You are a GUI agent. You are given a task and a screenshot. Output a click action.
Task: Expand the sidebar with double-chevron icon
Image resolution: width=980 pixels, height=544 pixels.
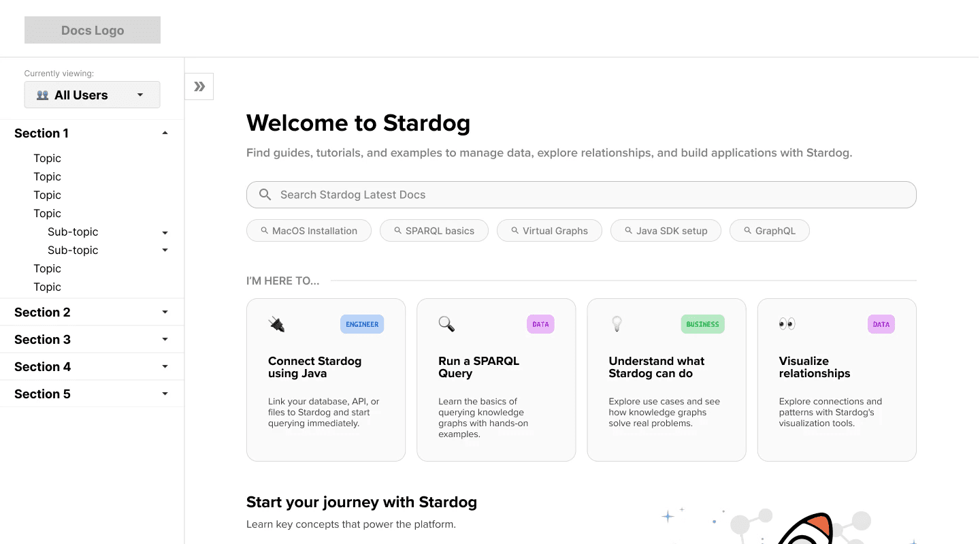[x=199, y=86]
